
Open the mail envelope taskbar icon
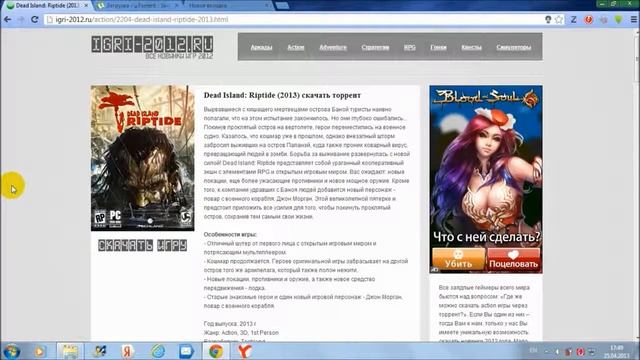[186, 351]
